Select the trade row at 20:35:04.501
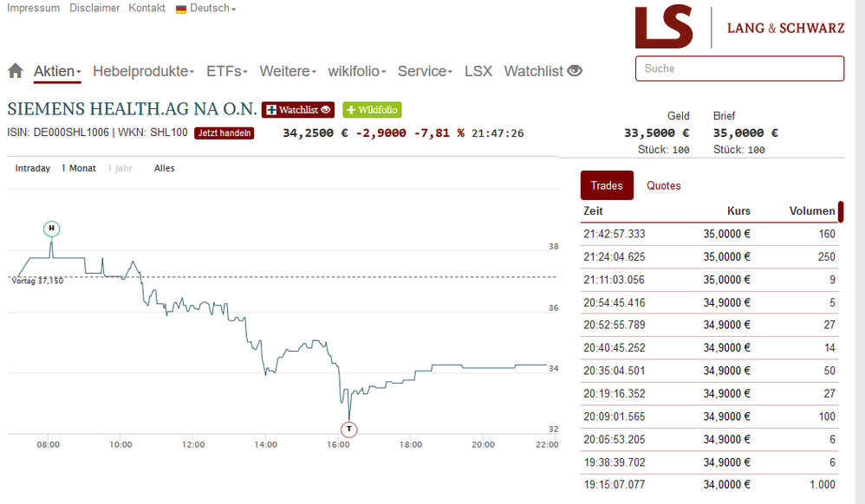 (x=710, y=372)
